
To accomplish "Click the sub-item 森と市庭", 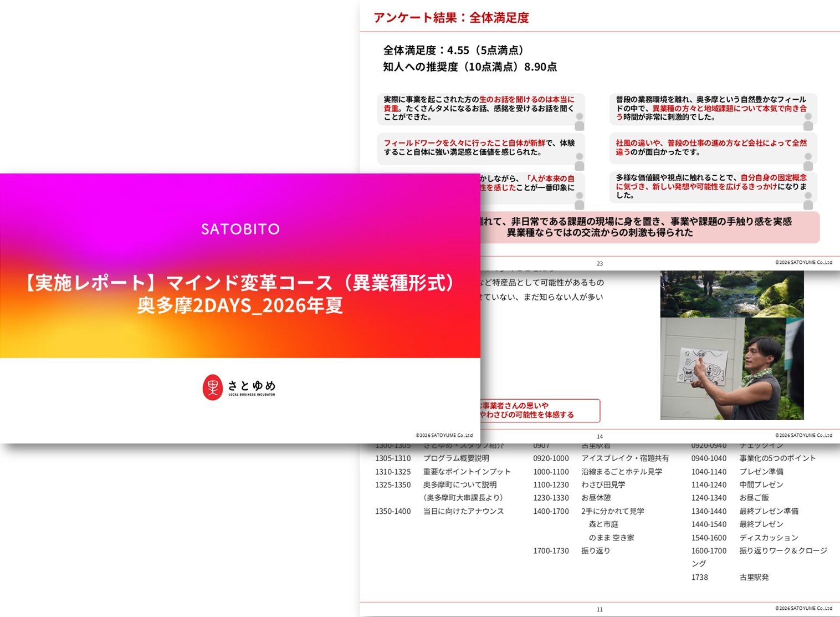I will click(603, 524).
